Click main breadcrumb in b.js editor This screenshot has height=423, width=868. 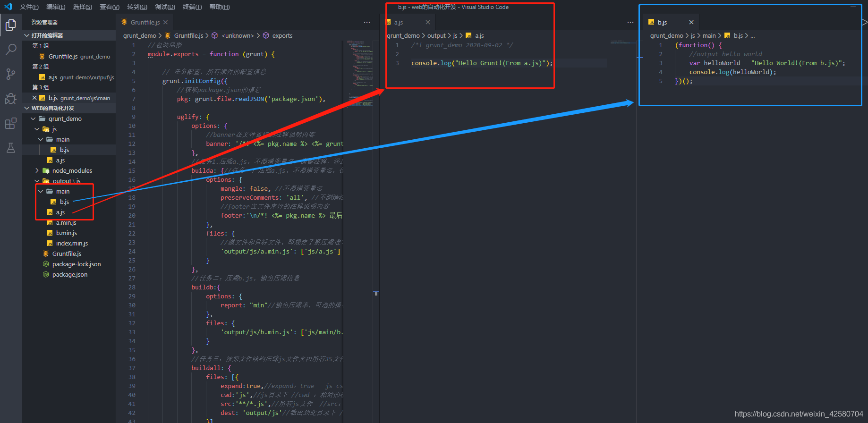709,35
